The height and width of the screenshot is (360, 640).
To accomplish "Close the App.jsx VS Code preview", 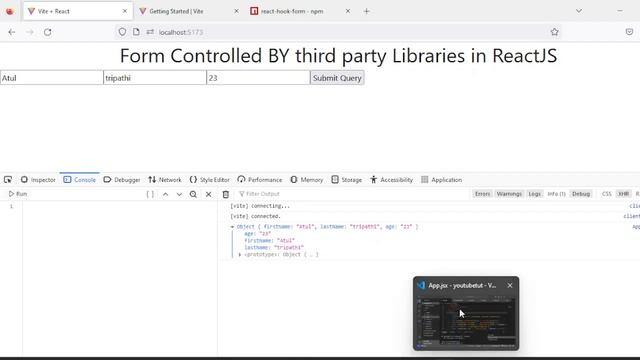I will (510, 285).
